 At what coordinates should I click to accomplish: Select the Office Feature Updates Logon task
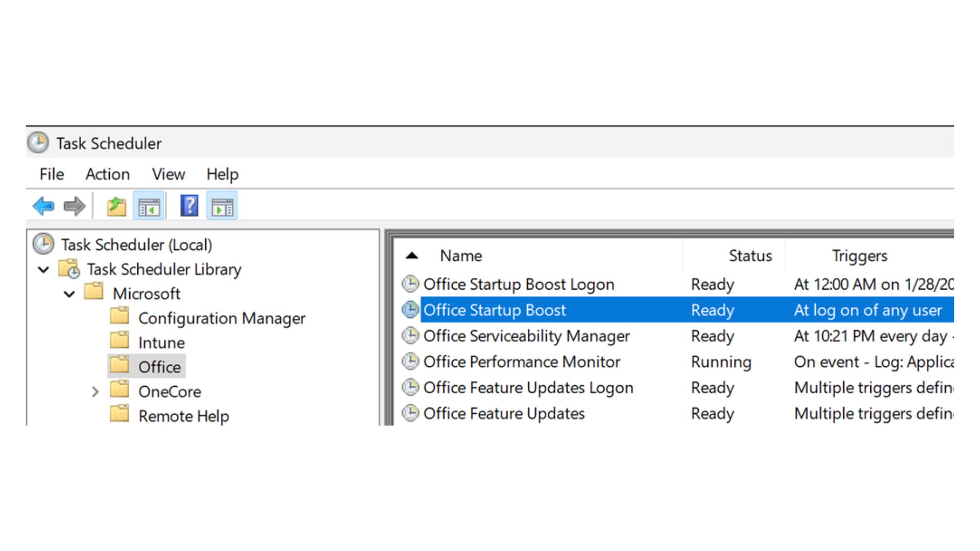pyautogui.click(x=528, y=388)
